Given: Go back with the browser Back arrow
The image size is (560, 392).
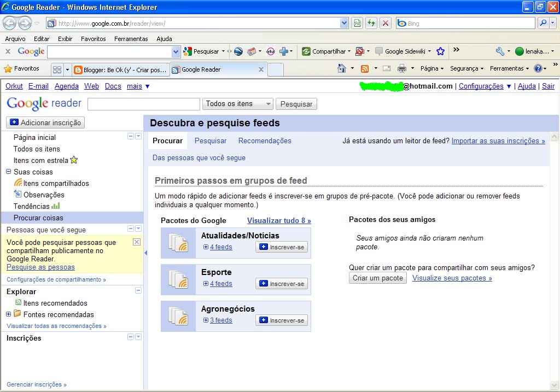Looking at the screenshot, I should point(10,24).
